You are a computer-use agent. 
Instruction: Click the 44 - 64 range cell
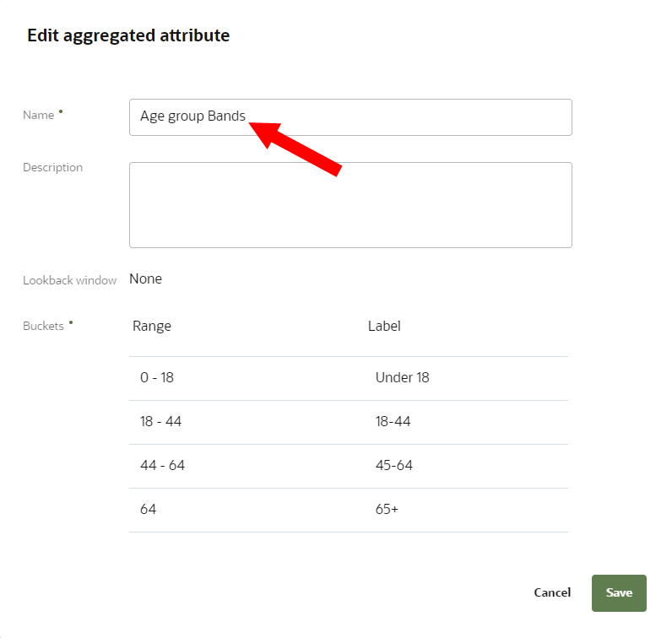pyautogui.click(x=160, y=466)
